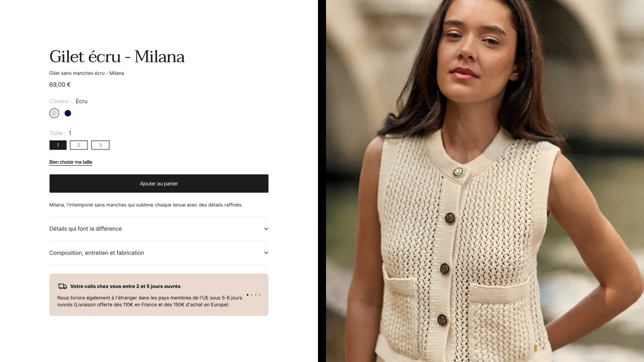This screenshot has height=362, width=644.
Task: Click the delivery truck icon
Action: (x=62, y=286)
